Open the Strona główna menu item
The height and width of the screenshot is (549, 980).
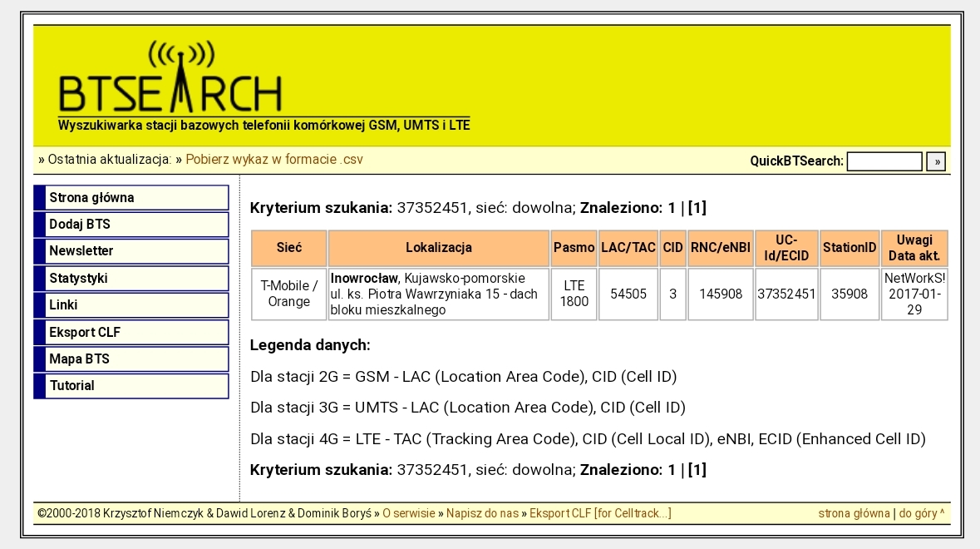coord(131,198)
